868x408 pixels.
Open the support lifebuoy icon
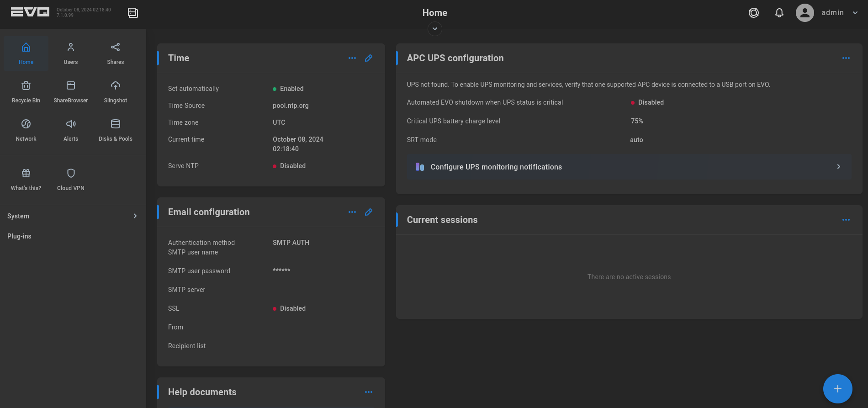(754, 13)
